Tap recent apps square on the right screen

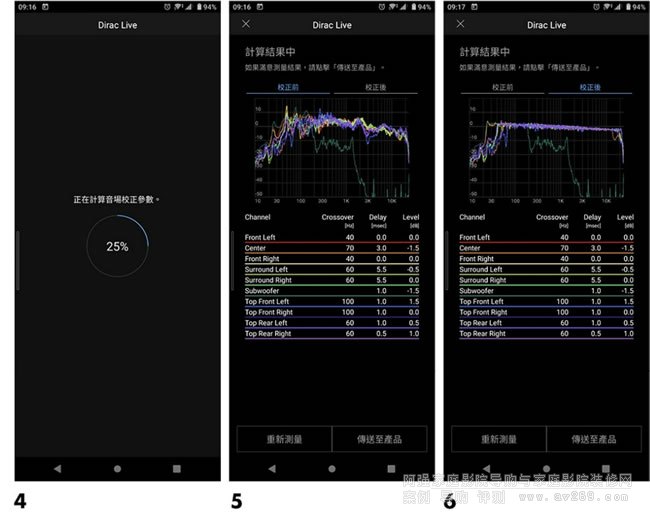(605, 468)
